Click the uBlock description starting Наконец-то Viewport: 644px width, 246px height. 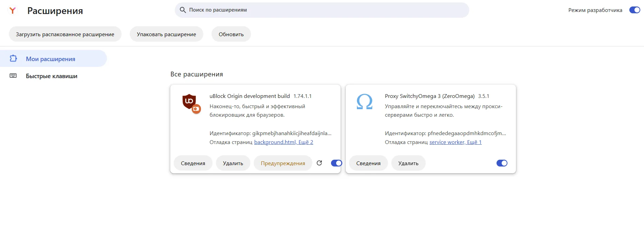pos(257,111)
